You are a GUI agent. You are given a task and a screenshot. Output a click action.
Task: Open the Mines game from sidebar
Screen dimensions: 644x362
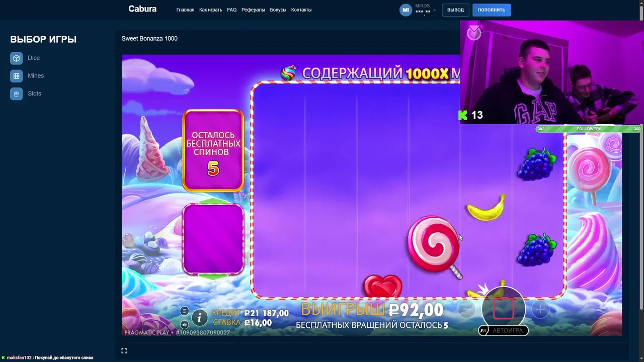(x=27, y=76)
